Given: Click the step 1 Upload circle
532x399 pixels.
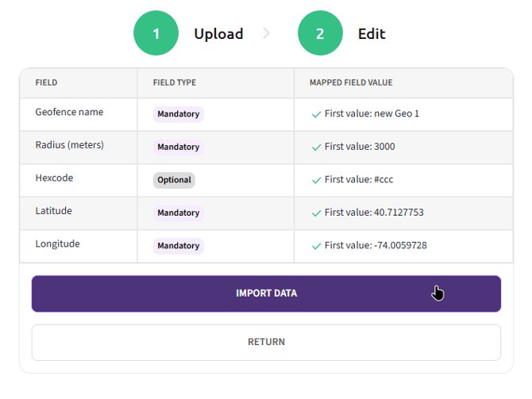Looking at the screenshot, I should 156,33.
